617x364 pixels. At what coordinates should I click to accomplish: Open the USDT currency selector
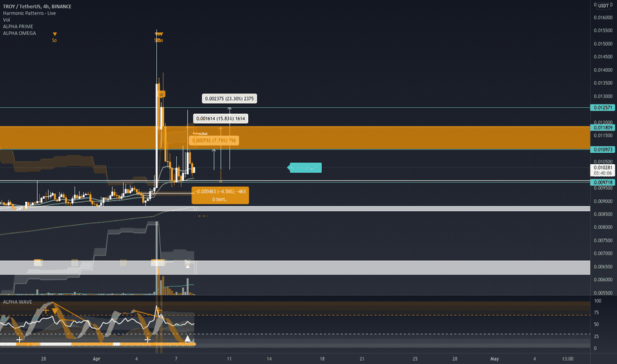[x=603, y=5]
